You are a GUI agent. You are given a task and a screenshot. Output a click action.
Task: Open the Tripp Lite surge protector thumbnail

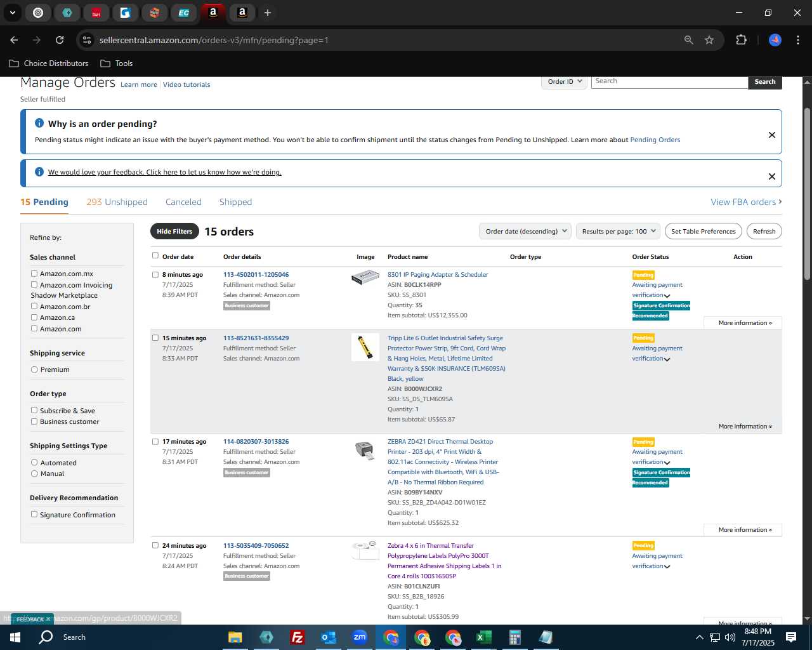(365, 347)
